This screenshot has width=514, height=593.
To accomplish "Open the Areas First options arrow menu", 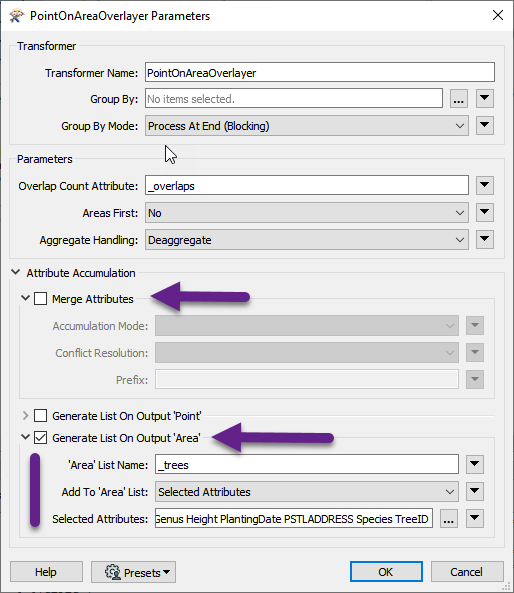I will [484, 213].
